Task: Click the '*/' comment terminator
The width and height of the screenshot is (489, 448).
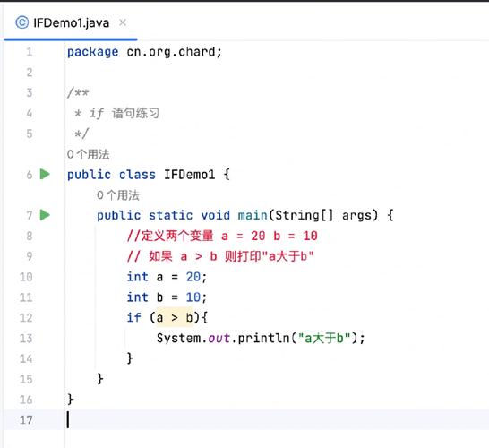Action: [x=81, y=134]
